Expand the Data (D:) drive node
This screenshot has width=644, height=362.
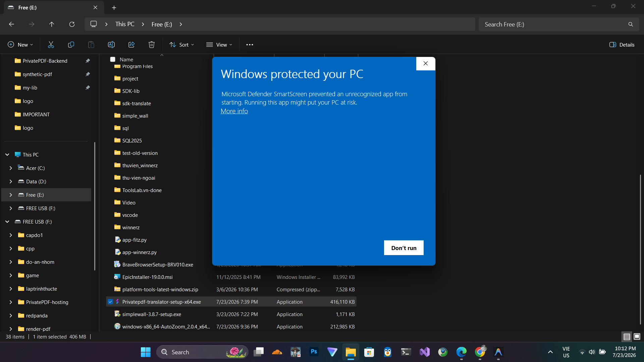(x=11, y=181)
